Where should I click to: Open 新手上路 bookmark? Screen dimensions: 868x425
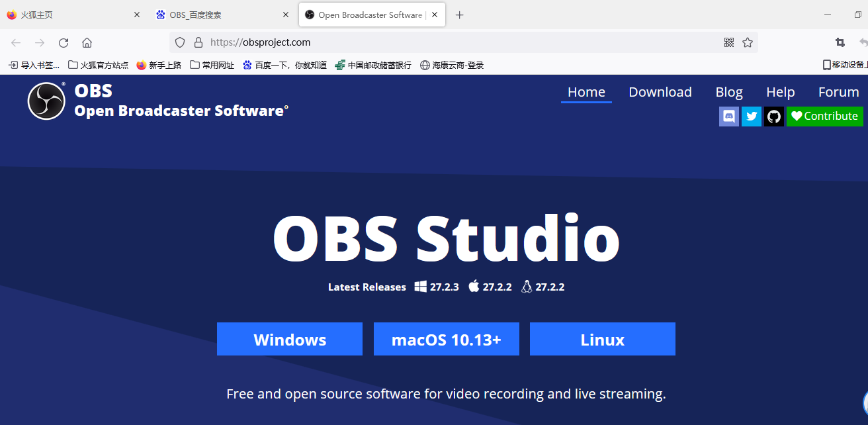click(x=159, y=65)
